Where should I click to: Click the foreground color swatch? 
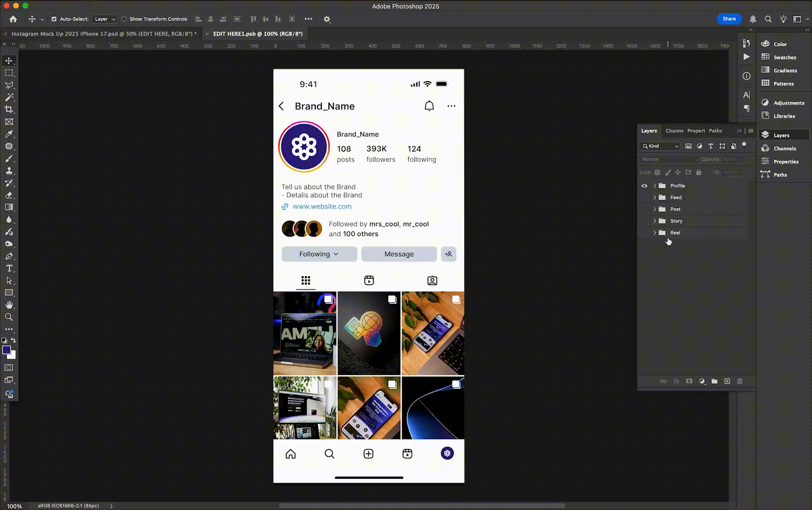(x=6, y=350)
